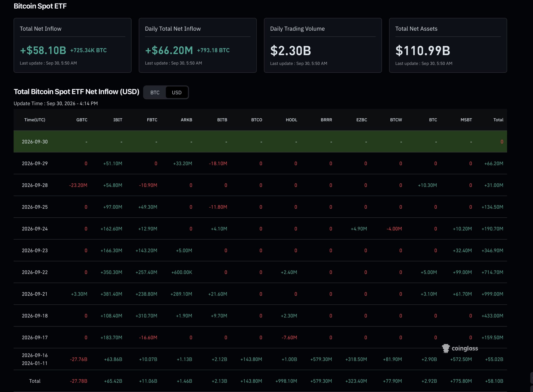This screenshot has height=392, width=533.
Task: Click the IBIT column header
Action: 118,120
